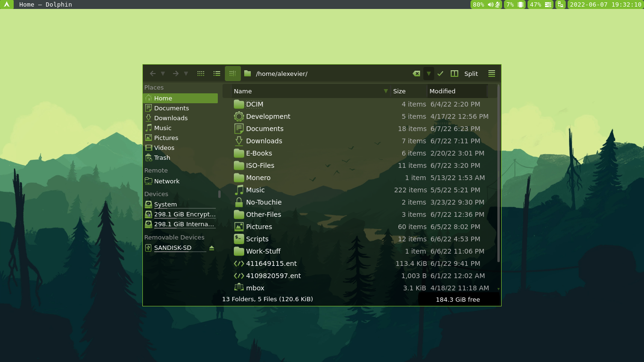This screenshot has height=362, width=644.
Task: Open Trash in Places panel
Action: [x=180, y=157]
